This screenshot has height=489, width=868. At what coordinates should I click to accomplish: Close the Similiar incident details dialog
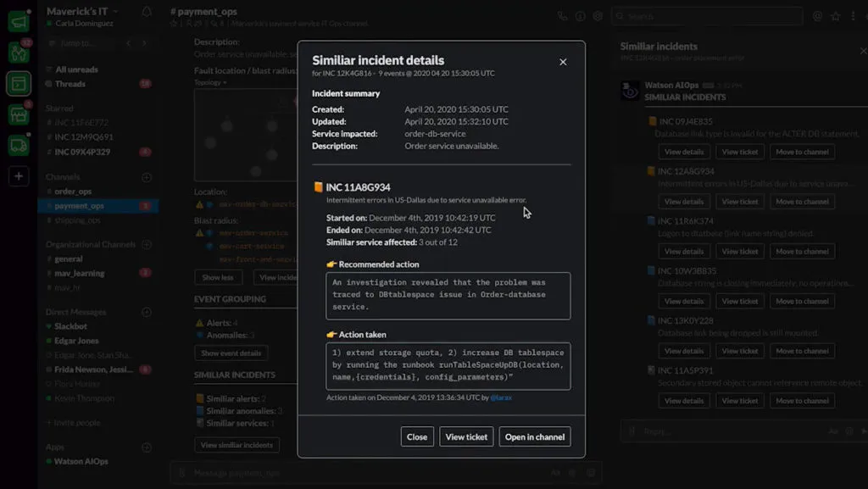[563, 62]
